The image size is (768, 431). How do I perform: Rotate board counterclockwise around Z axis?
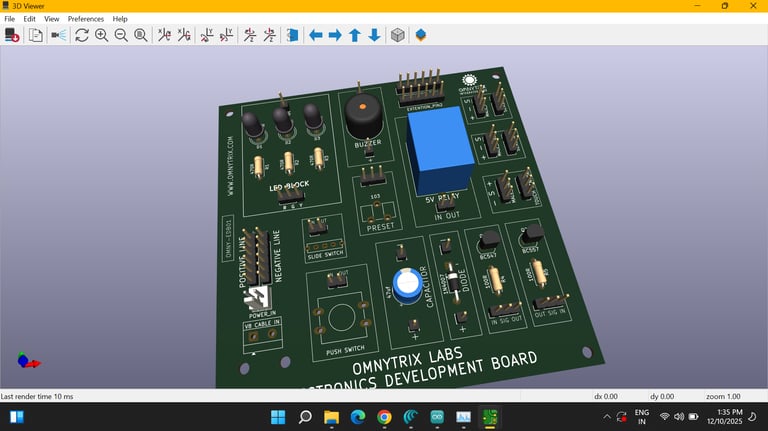pos(269,35)
